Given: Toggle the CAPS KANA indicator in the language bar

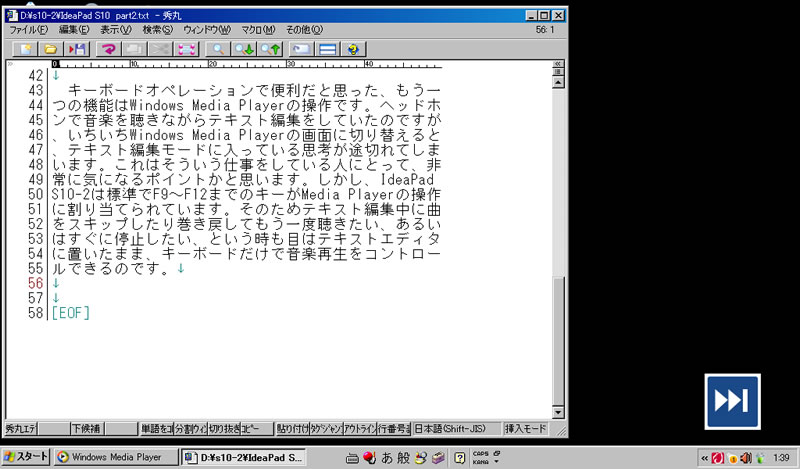Looking at the screenshot, I should (x=481, y=457).
